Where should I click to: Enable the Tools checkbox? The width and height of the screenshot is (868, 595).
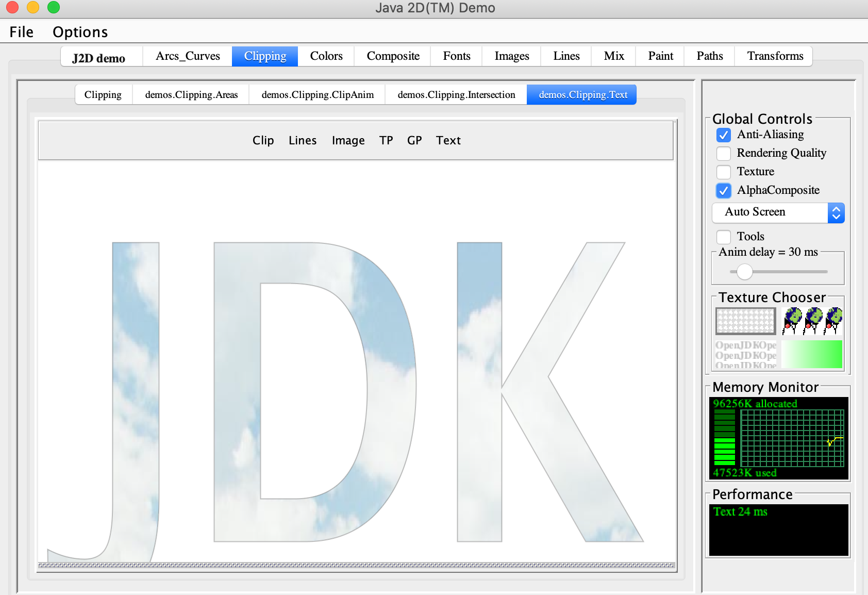click(724, 237)
